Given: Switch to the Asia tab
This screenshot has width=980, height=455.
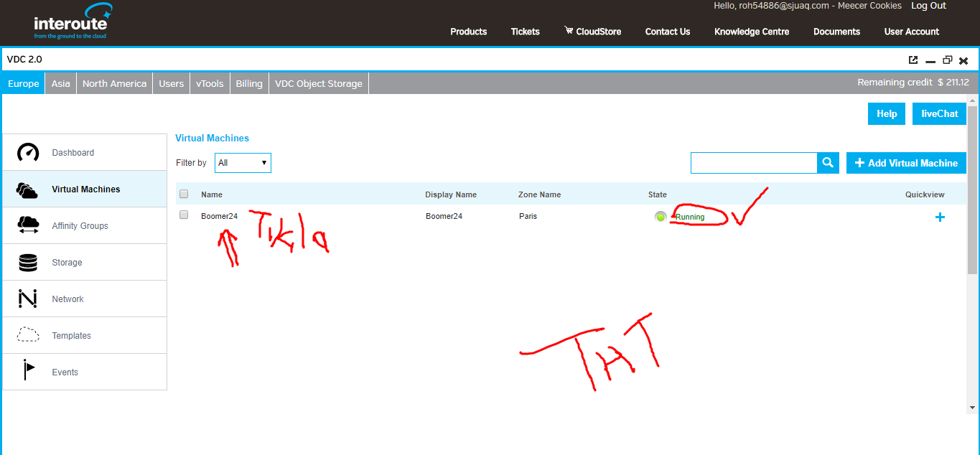Looking at the screenshot, I should click(61, 83).
